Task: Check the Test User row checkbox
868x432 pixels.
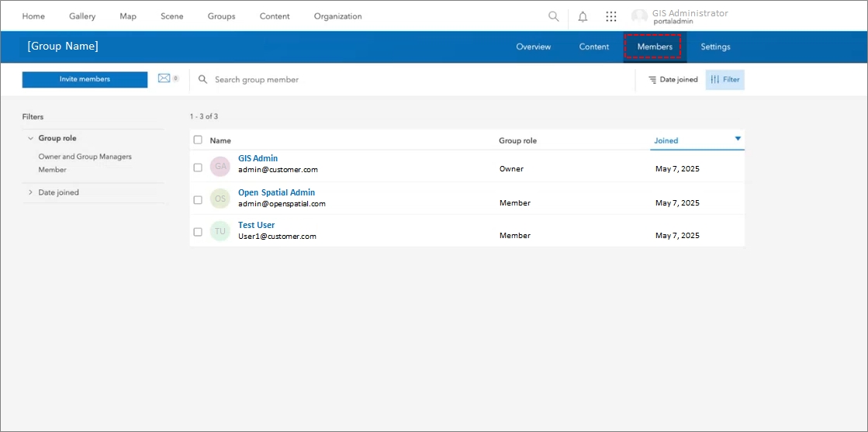Action: [x=198, y=232]
